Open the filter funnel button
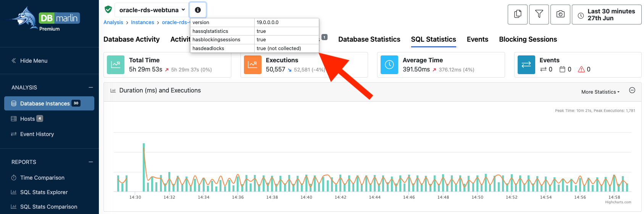Viewport: 644px width, 214px height. (x=539, y=15)
